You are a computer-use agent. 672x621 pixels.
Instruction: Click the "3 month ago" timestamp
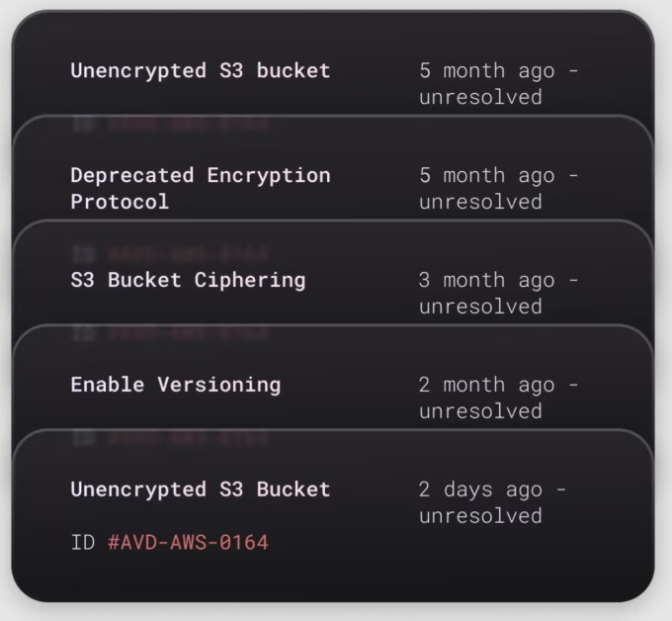pos(486,280)
